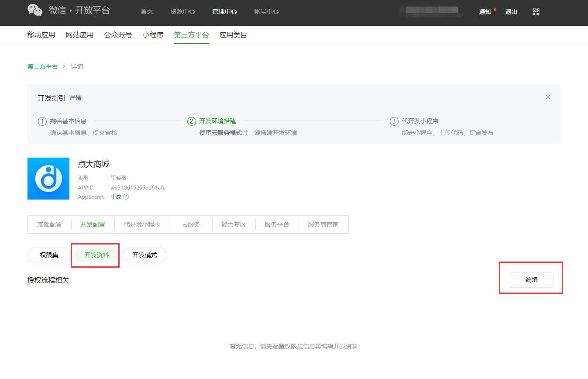Click the question mark help icon next to 生成
Viewport: 588px width, 379px height.
tap(126, 197)
